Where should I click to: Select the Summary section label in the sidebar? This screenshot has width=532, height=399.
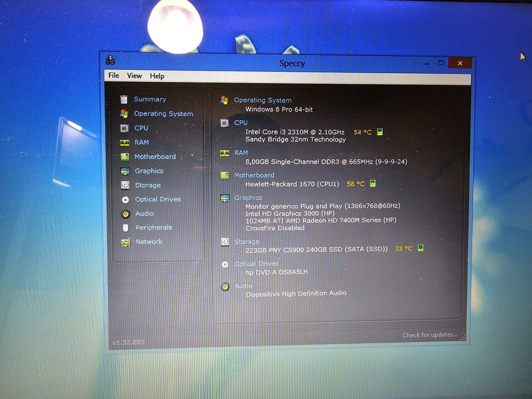coord(150,99)
